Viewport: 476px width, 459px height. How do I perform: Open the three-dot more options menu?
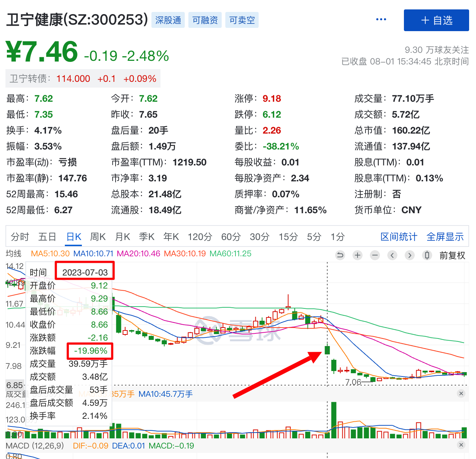click(x=381, y=20)
